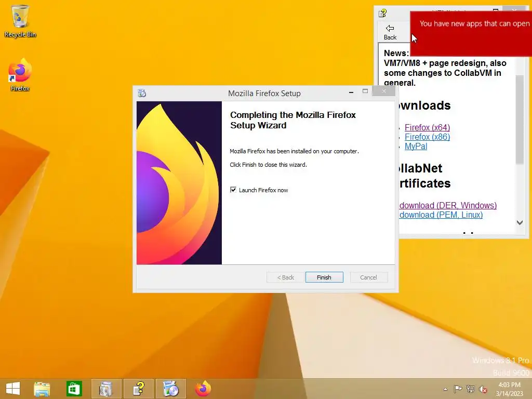Open the Action Center flag icon
Screen dimensions: 532x399
(458, 389)
